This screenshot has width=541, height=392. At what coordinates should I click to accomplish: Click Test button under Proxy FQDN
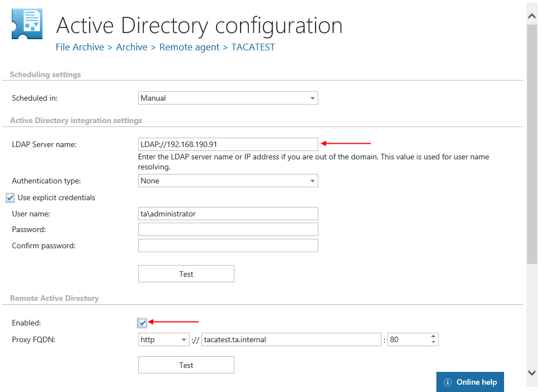(186, 365)
